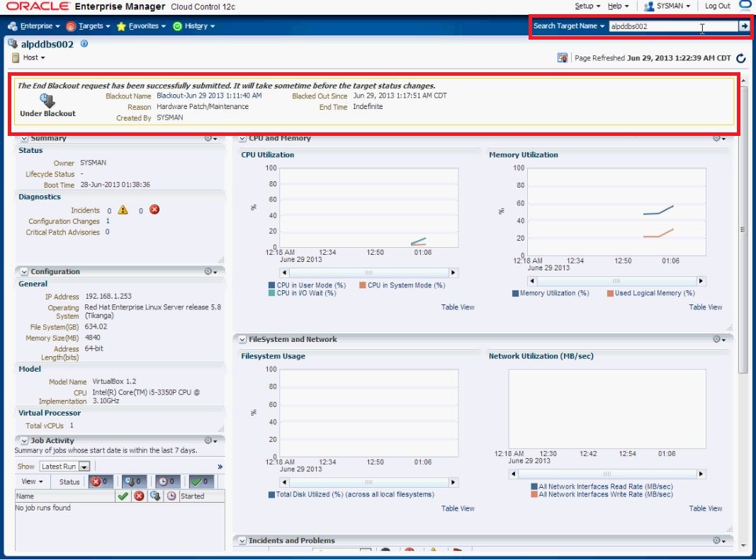Click the Targets bullseye icon
The width and height of the screenshot is (756, 560).
72,25
